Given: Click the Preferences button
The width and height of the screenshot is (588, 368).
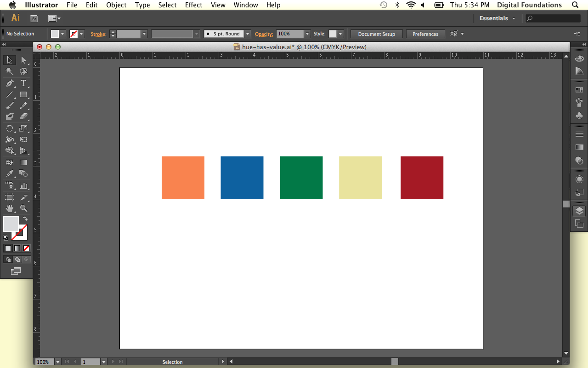Looking at the screenshot, I should [425, 34].
